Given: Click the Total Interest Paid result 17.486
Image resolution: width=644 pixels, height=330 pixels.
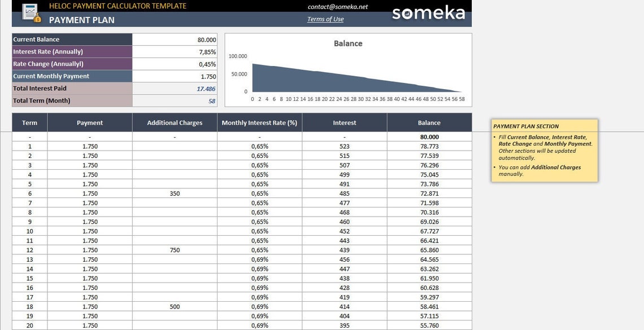Looking at the screenshot, I should tap(175, 89).
